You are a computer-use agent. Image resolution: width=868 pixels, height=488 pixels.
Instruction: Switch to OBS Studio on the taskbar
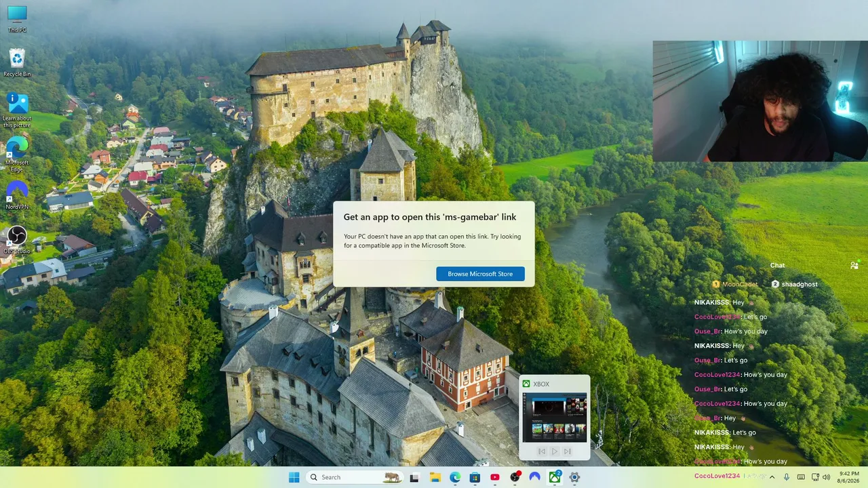515,477
